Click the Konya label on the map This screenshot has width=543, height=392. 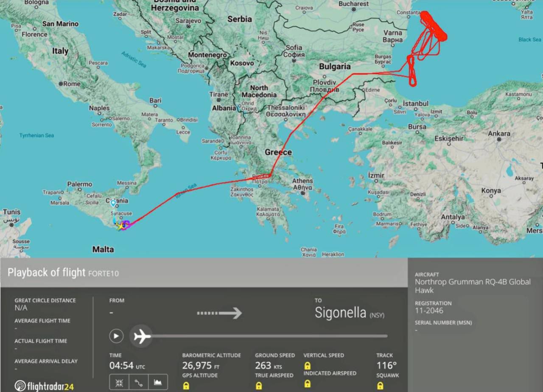pyautogui.click(x=491, y=191)
